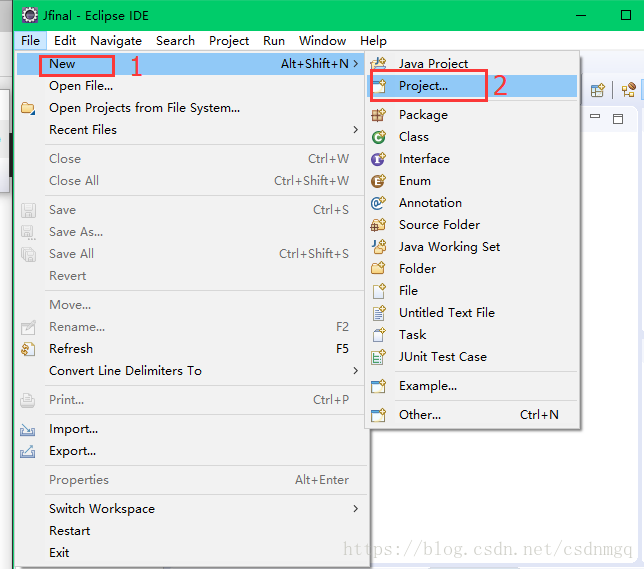Image resolution: width=644 pixels, height=569 pixels.
Task: Expand the New submenu arrow
Action: pyautogui.click(x=356, y=64)
